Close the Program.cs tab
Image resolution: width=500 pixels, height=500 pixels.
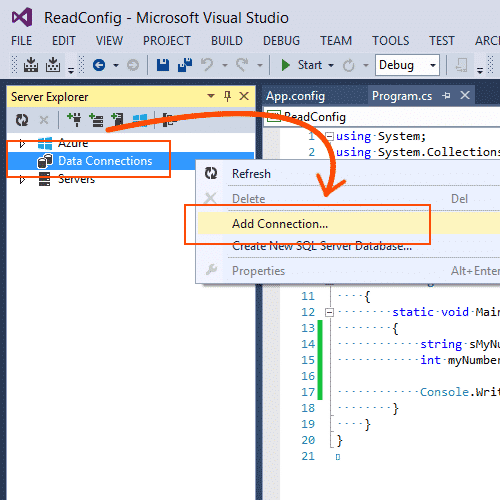465,95
